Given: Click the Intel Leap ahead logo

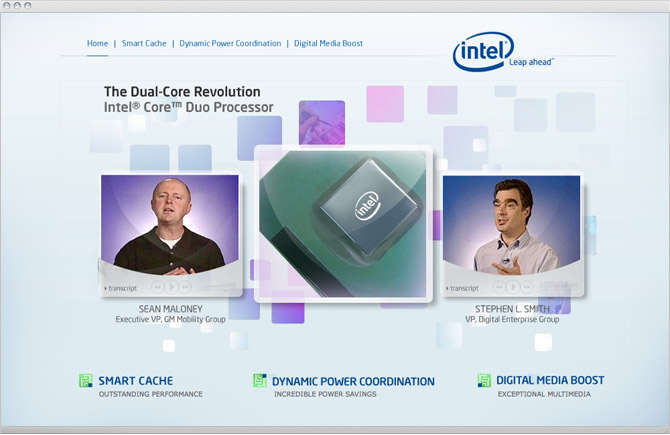Looking at the screenshot, I should (503, 52).
